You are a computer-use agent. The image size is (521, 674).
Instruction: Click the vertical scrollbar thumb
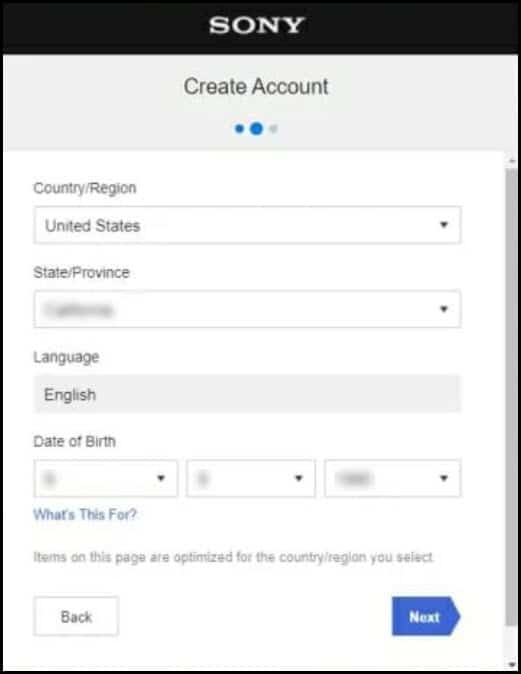tap(511, 398)
